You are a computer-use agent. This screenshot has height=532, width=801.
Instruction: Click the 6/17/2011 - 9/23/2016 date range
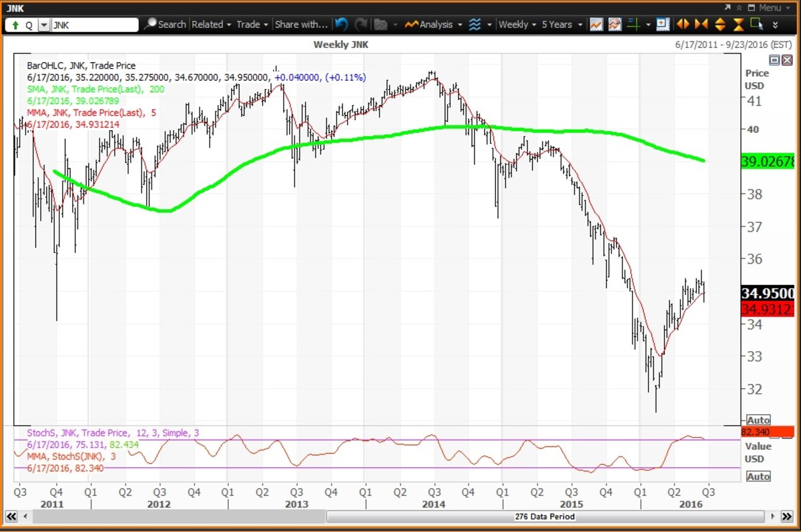732,44
